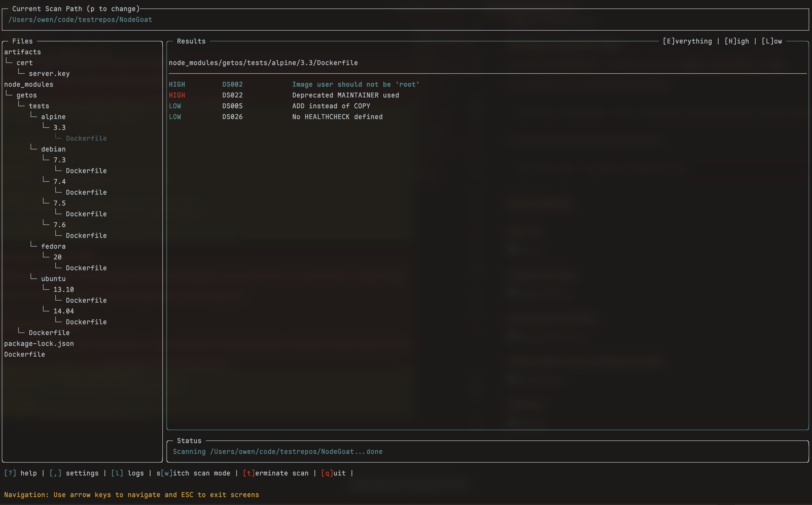Select DS026 No HEALTHCHECK defined
812x505 pixels.
(488, 117)
